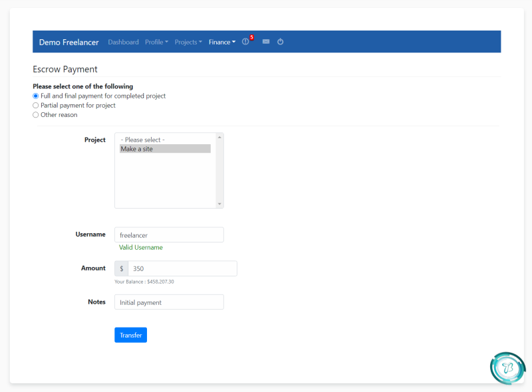This screenshot has width=532, height=392.
Task: Click the dollar sign amount prefix
Action: click(122, 268)
